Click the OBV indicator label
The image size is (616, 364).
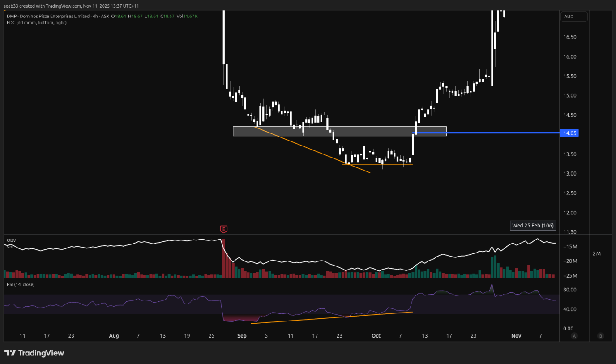coord(11,240)
